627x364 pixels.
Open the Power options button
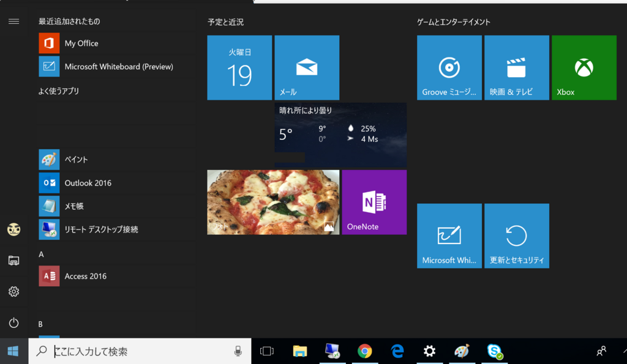pos(13,323)
